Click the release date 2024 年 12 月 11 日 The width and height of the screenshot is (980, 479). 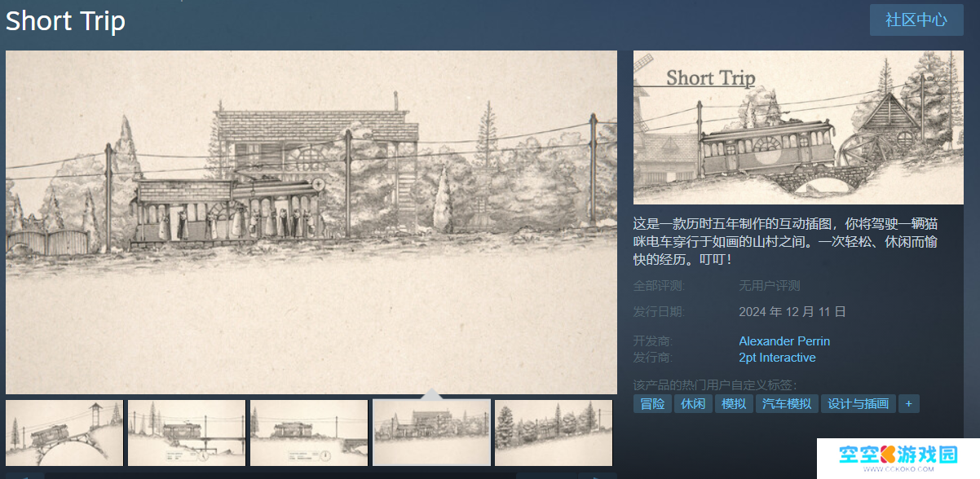[x=792, y=312]
